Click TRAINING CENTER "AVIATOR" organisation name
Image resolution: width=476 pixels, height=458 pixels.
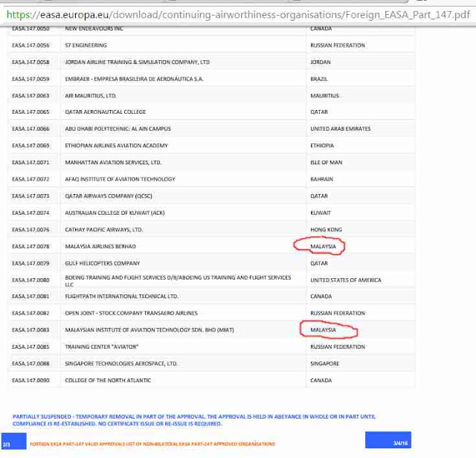[x=102, y=346]
